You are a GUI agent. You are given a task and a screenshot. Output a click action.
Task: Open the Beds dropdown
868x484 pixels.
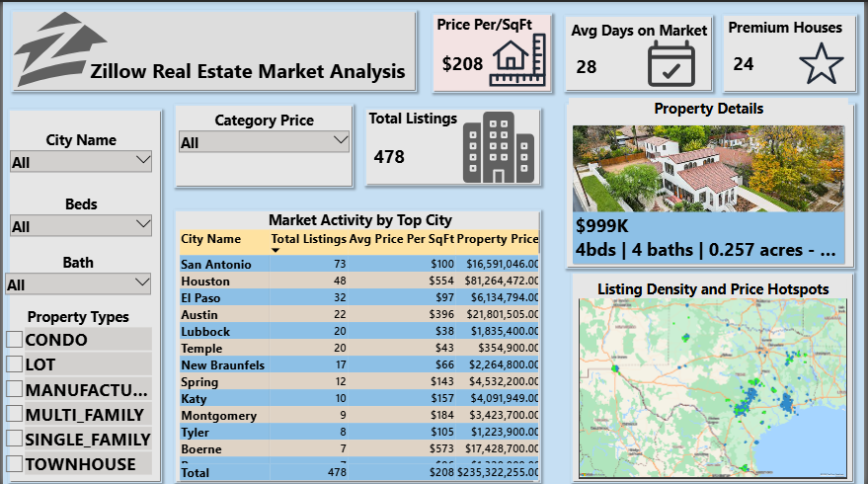pyautogui.click(x=81, y=226)
